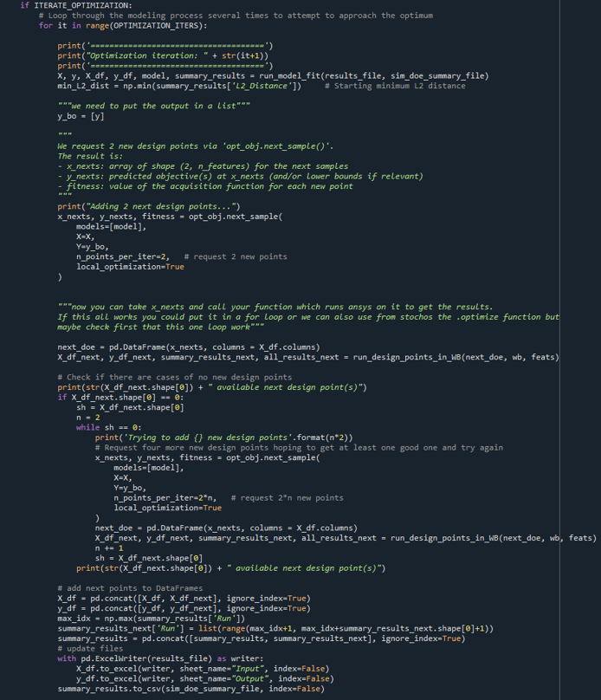Image resolution: width=601 pixels, height=700 pixels.
Task: Click first local_optimization=True argument
Action: [130, 267]
